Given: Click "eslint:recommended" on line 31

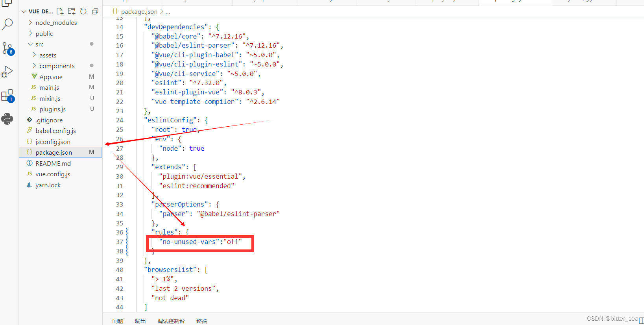Looking at the screenshot, I should (197, 186).
